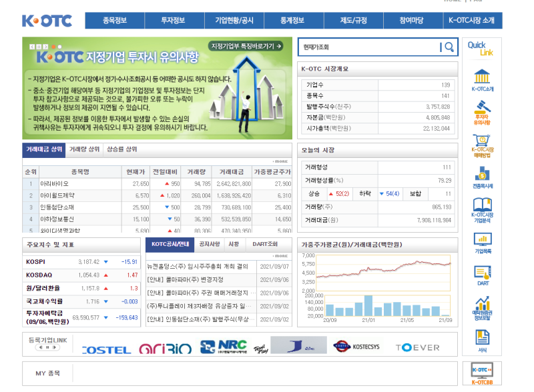Image resolution: width=534 pixels, height=392 pixels.
Task: Click 지정기업부 특징바로가기 button
Action: coord(246,46)
